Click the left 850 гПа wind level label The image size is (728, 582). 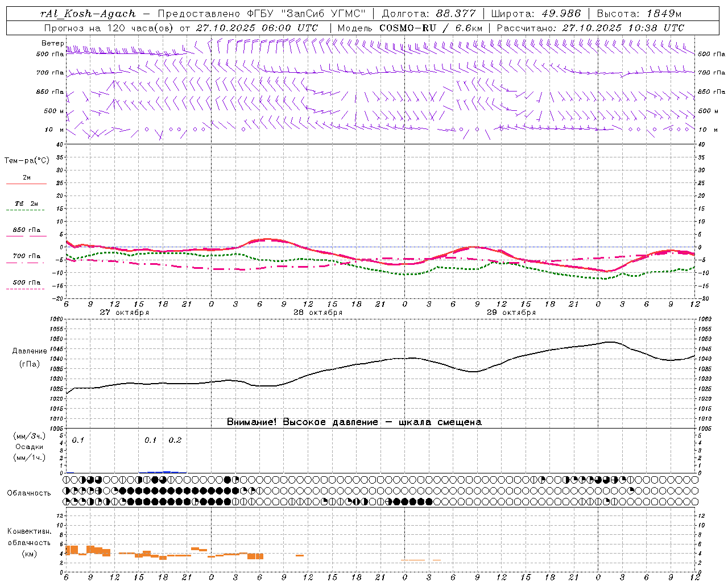point(50,92)
